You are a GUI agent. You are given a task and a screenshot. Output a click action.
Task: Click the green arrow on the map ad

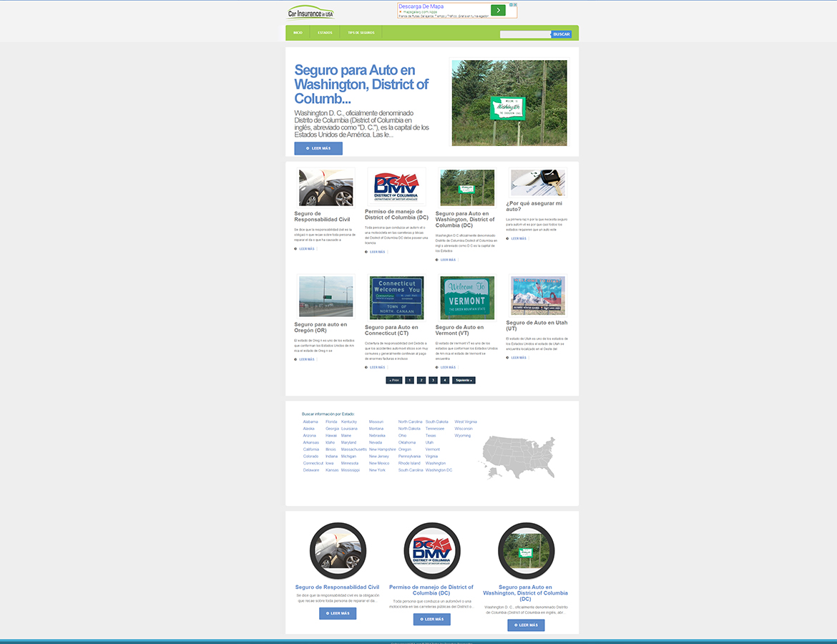coord(498,10)
